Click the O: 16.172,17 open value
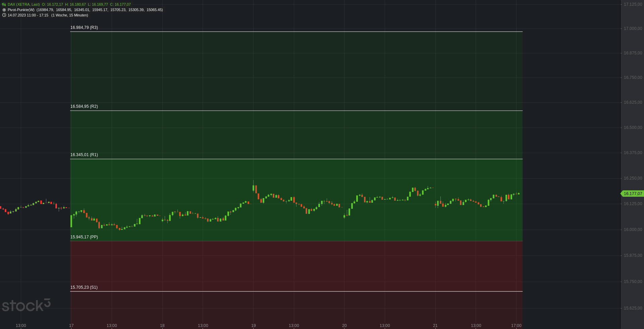This screenshot has height=329, width=644. coord(52,5)
